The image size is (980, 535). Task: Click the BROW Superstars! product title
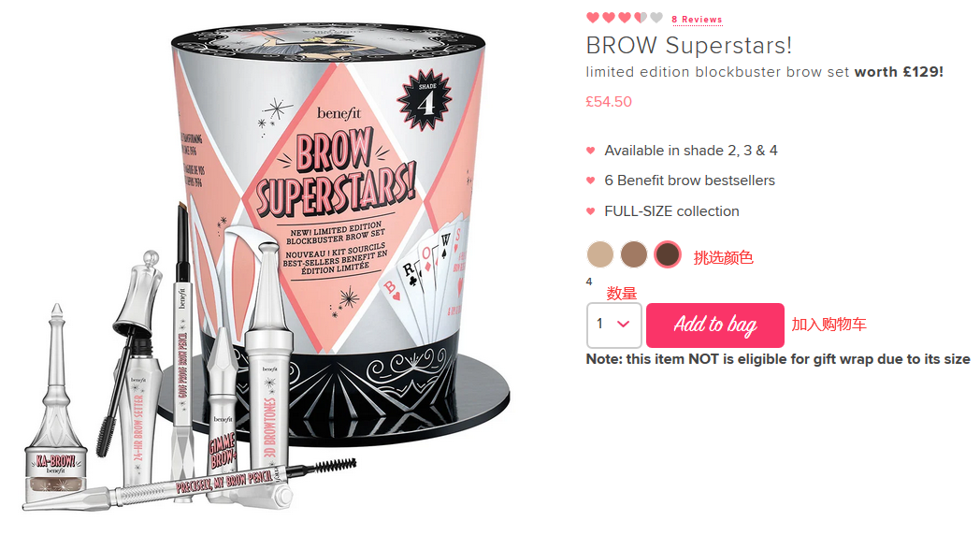689,46
